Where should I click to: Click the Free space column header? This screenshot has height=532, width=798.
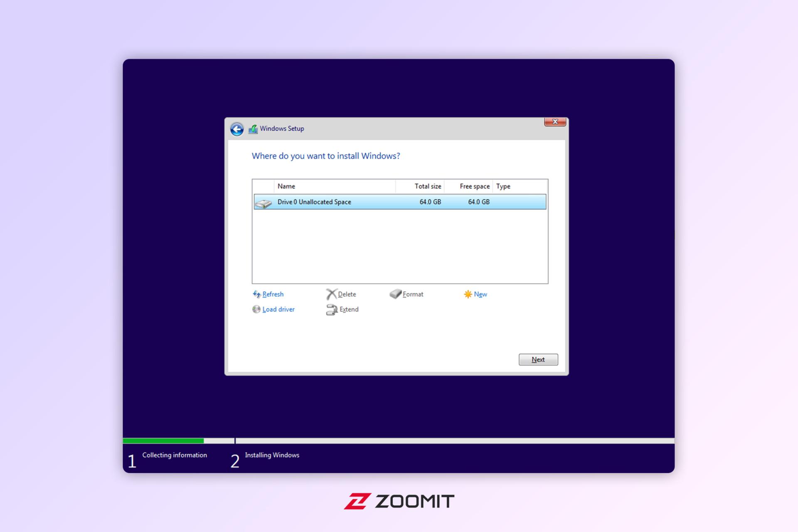coord(468,186)
